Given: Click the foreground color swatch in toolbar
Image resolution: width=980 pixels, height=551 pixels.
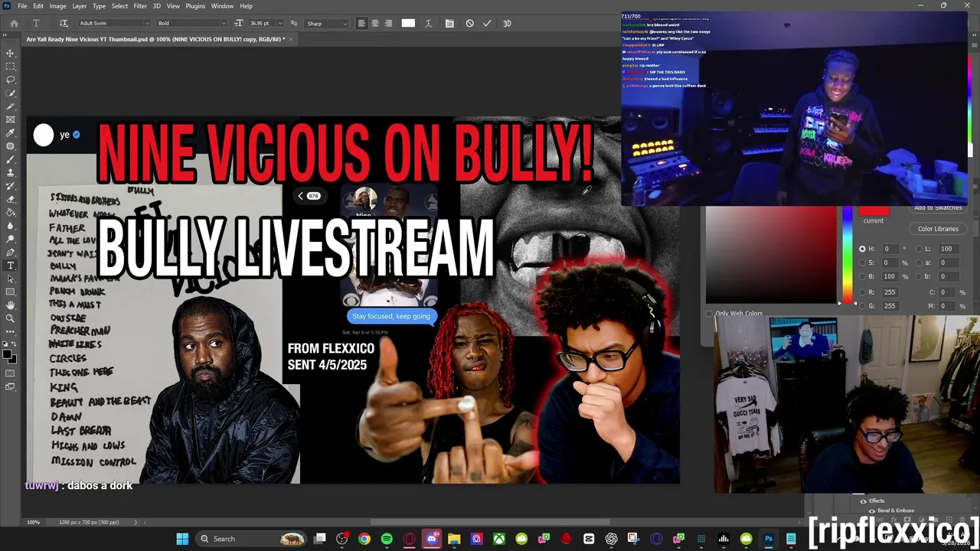Looking at the screenshot, I should tap(8, 354).
